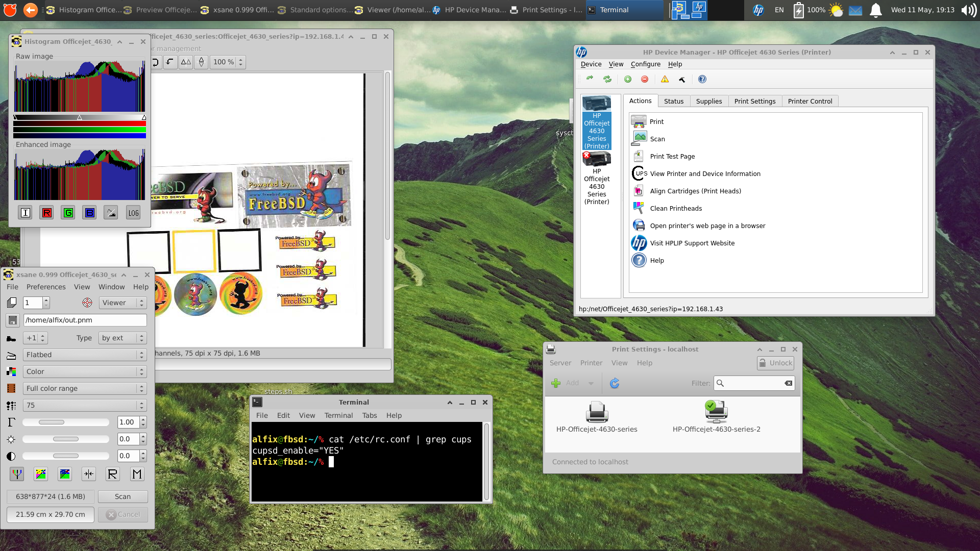Click the refresh icon in Print Settings
The height and width of the screenshot is (551, 980).
coord(615,383)
